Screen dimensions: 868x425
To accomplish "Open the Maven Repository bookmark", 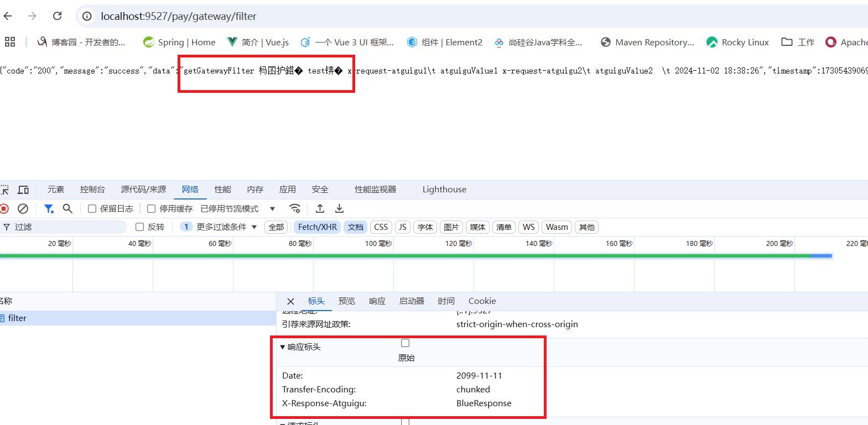I will pos(647,42).
